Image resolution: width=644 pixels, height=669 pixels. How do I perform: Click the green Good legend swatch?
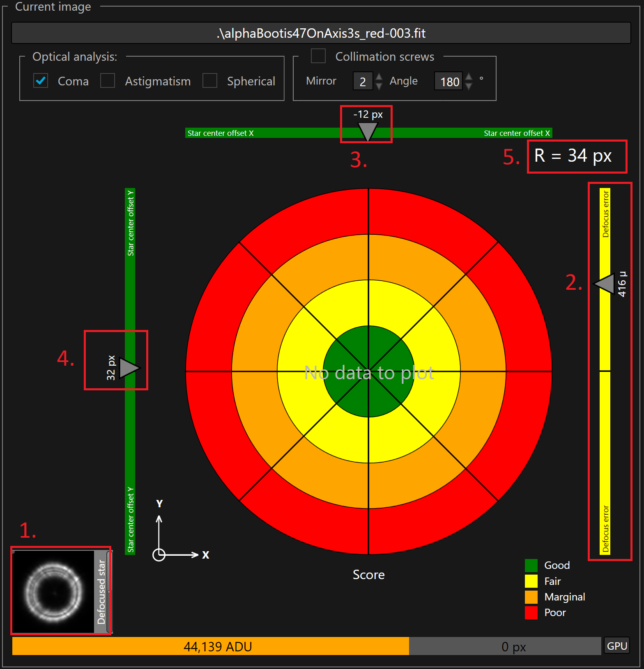pos(531,566)
